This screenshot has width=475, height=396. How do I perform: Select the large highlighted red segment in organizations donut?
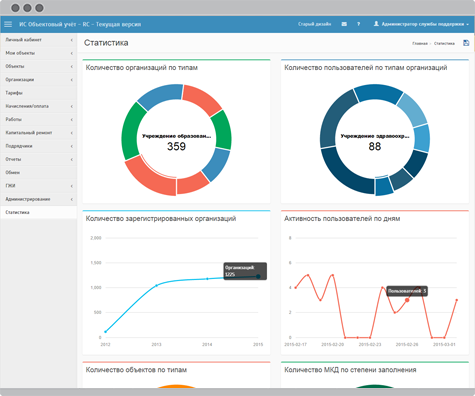[x=148, y=178]
